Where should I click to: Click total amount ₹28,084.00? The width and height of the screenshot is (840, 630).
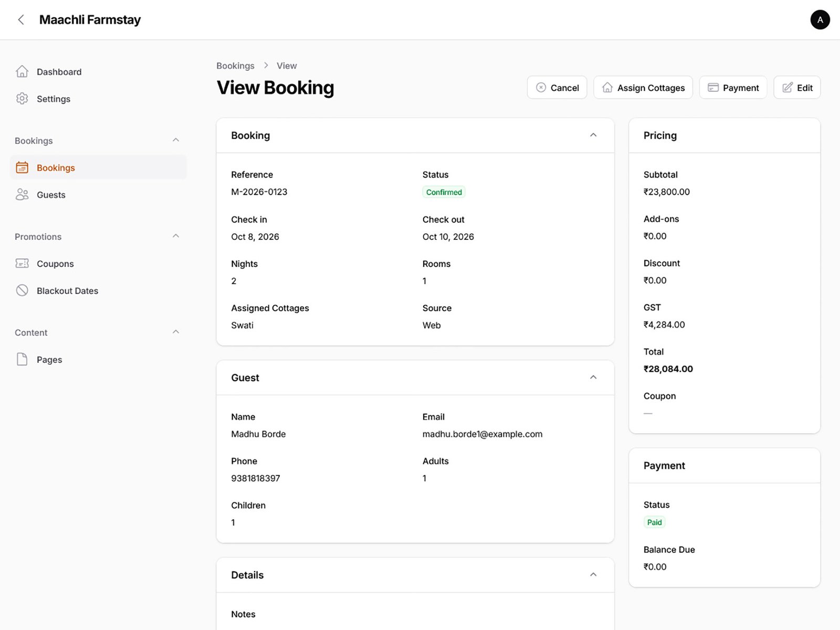click(668, 369)
